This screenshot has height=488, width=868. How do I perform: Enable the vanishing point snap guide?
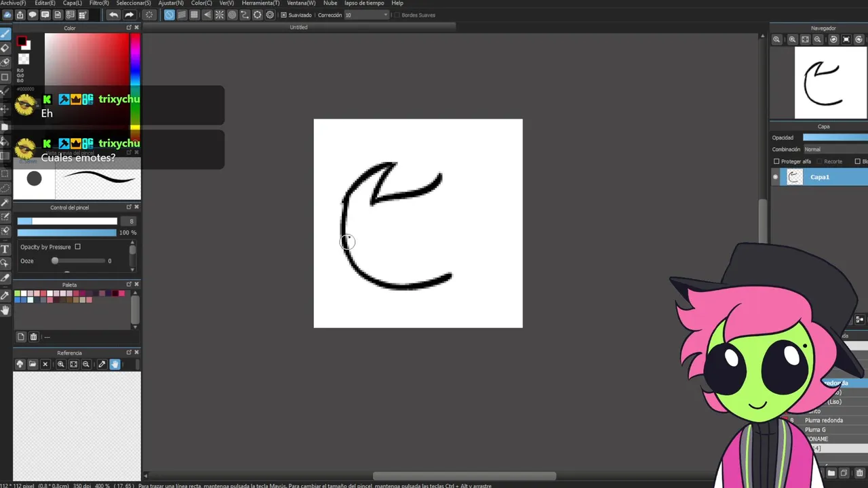[207, 15]
